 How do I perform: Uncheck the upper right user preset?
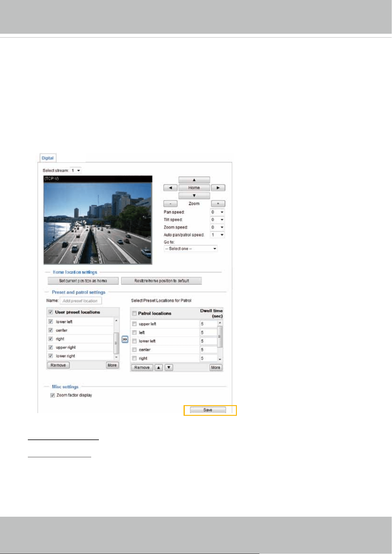pos(51,347)
